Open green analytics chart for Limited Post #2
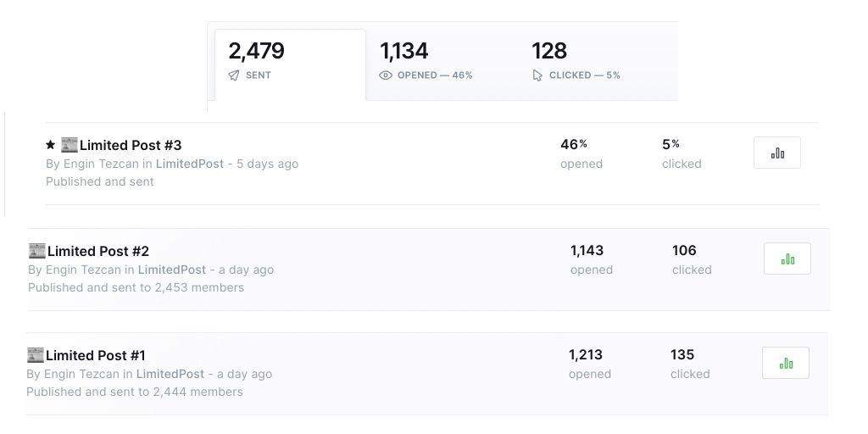Image resolution: width=868 pixels, height=434 pixels. [x=787, y=259]
